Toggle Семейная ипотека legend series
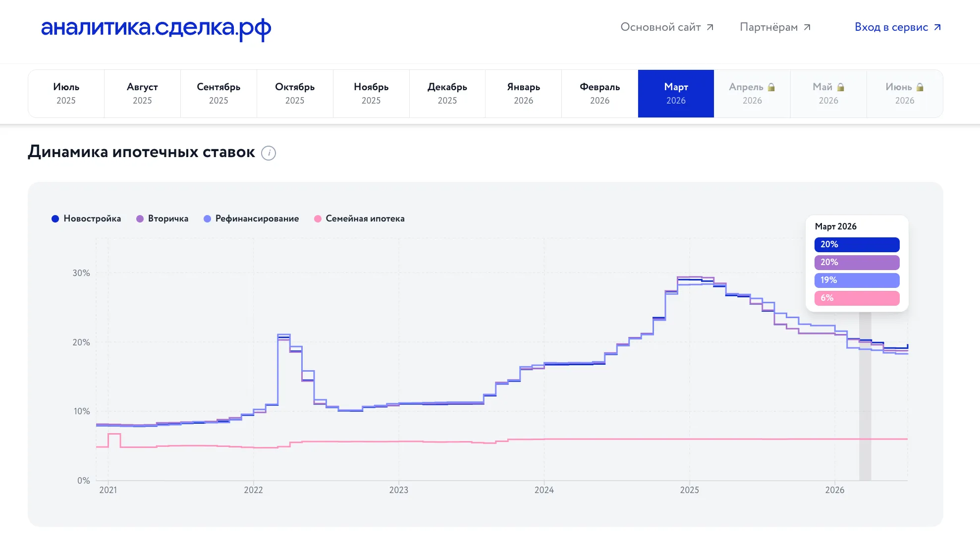Image resolution: width=980 pixels, height=556 pixels. coord(359,219)
